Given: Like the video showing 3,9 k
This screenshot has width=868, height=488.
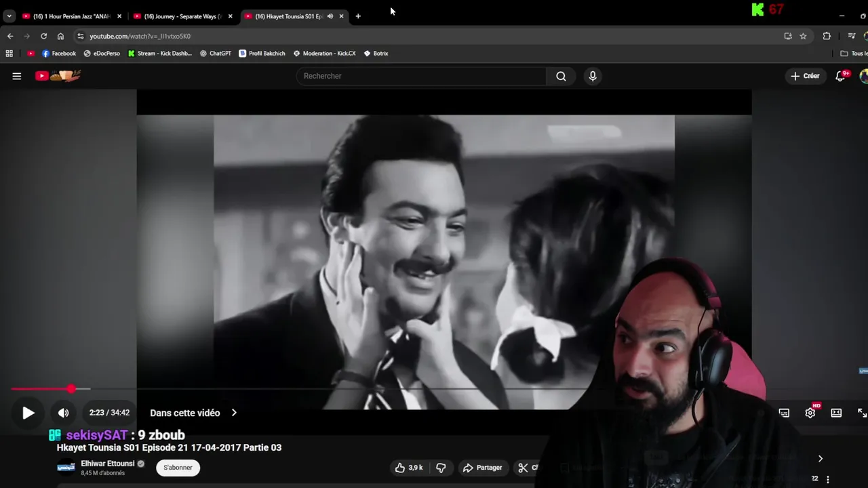Looking at the screenshot, I should tap(410, 468).
